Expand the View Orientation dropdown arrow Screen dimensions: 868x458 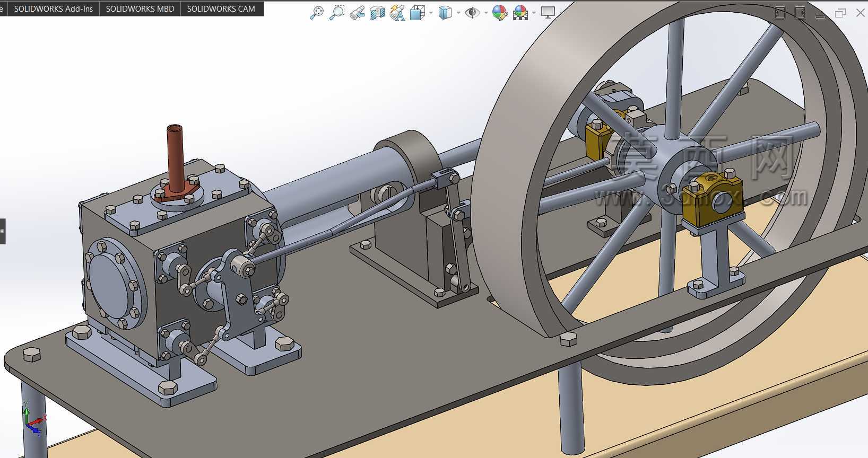[x=431, y=13]
